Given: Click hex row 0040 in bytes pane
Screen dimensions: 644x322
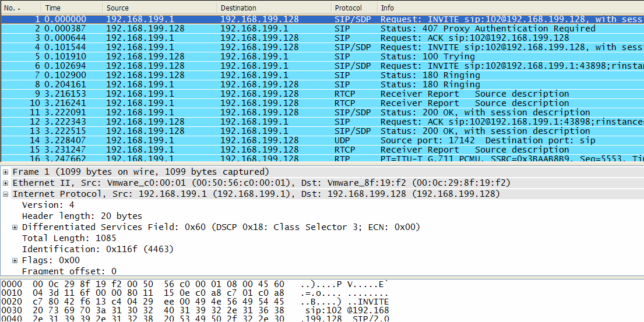Looking at the screenshot, I should coord(195,319).
